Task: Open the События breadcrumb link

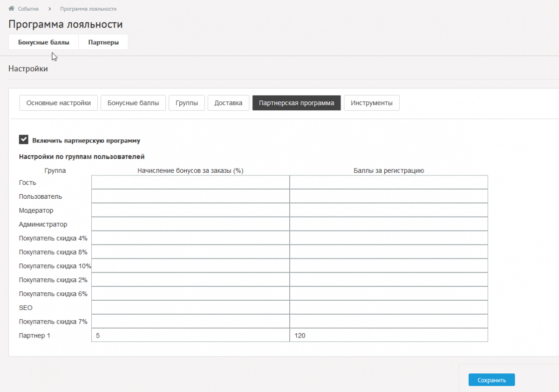Action: pyautogui.click(x=28, y=9)
